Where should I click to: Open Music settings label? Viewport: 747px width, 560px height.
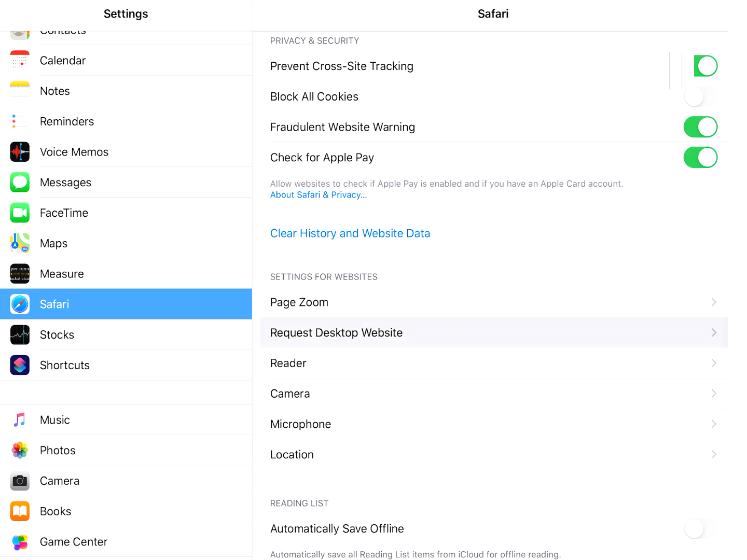[55, 420]
